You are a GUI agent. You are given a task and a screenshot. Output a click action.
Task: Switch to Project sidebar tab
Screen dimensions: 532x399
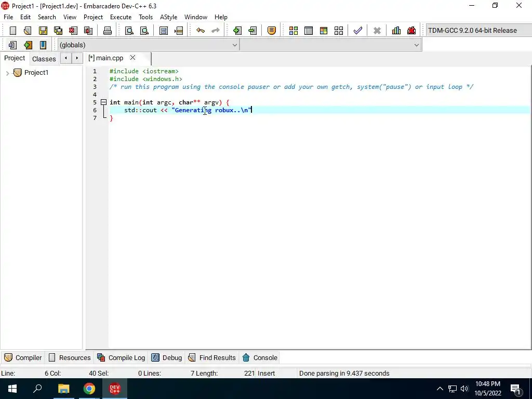(15, 58)
